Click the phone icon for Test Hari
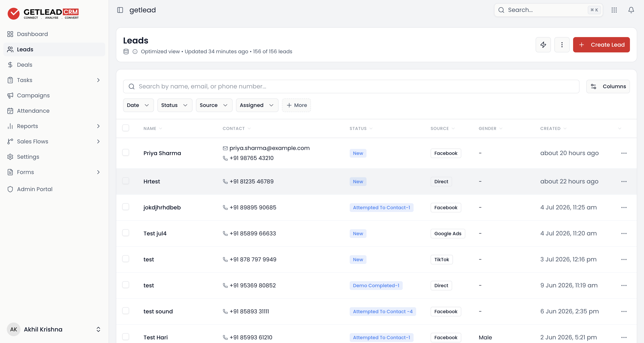 pos(225,337)
